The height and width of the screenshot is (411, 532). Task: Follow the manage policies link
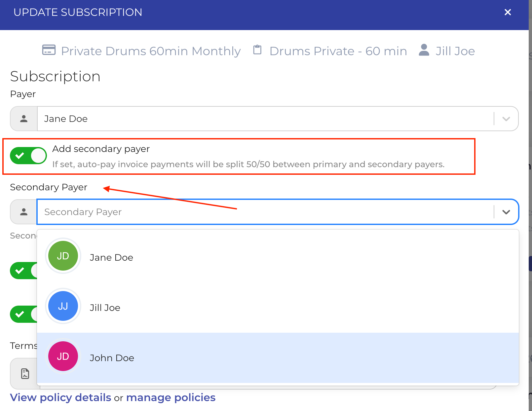coord(171,397)
